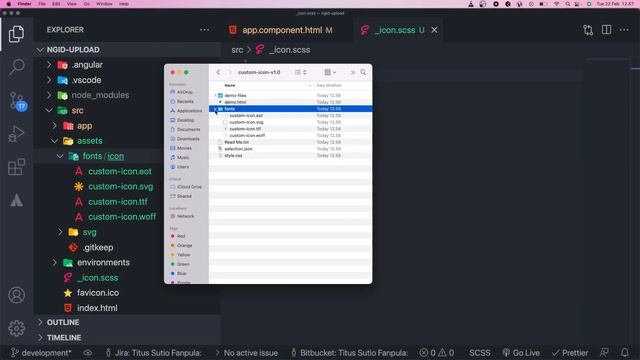Image resolution: width=640 pixels, height=360 pixels.
Task: Go forward in the Finder window
Action: (229, 72)
